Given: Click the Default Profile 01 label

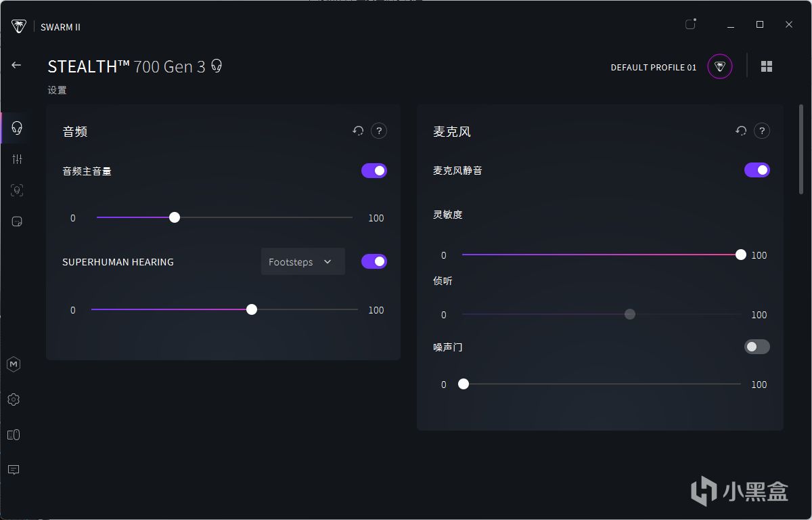Looking at the screenshot, I should tap(653, 67).
